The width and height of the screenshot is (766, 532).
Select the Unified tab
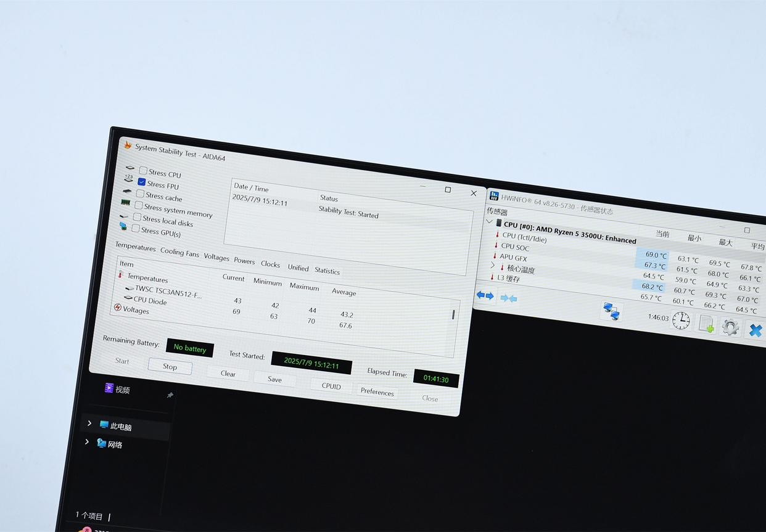click(x=298, y=268)
